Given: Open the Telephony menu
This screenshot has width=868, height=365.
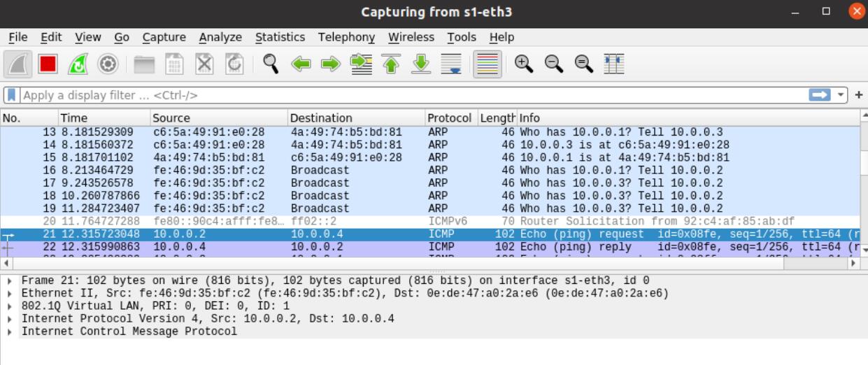Looking at the screenshot, I should [346, 37].
